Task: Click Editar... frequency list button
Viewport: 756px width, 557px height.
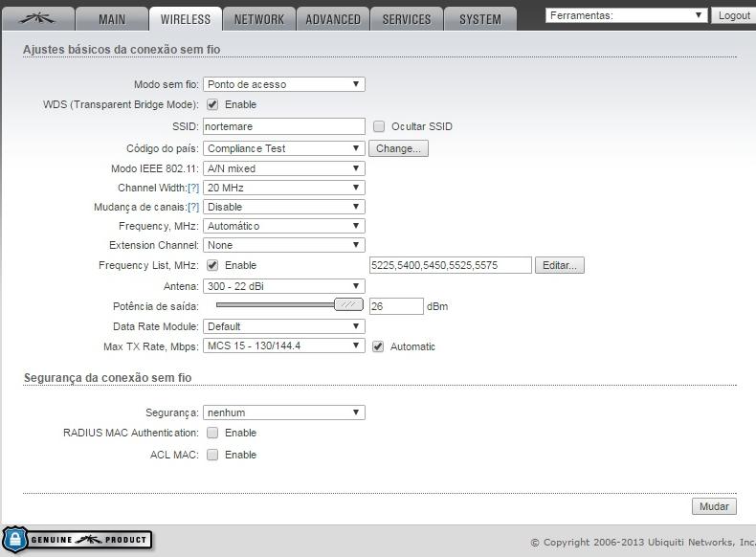Action: click(x=559, y=265)
